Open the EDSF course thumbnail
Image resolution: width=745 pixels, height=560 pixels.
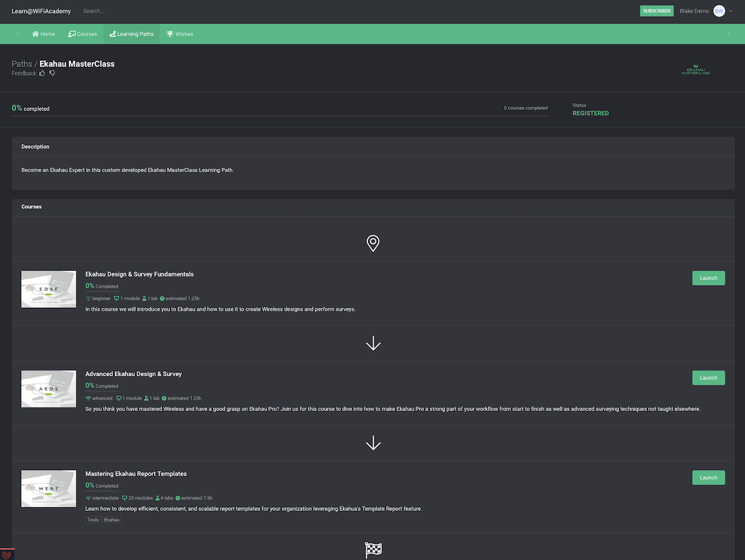pyautogui.click(x=48, y=289)
